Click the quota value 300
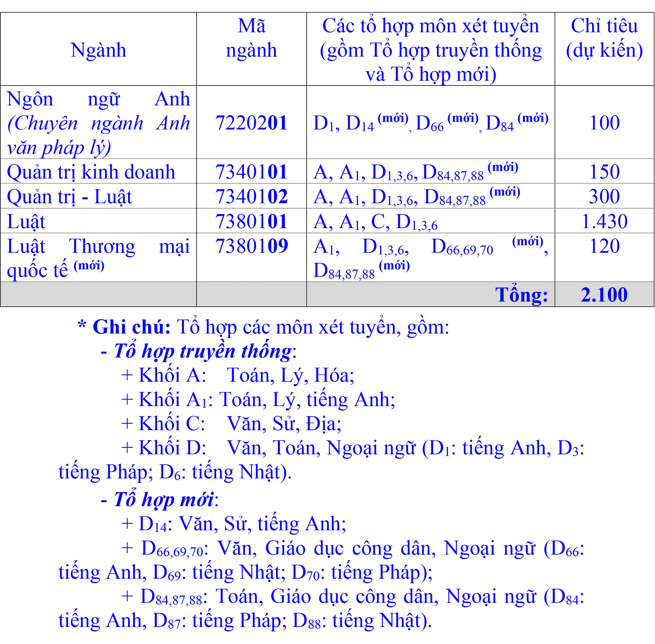The height and width of the screenshot is (644, 655). 604,196
